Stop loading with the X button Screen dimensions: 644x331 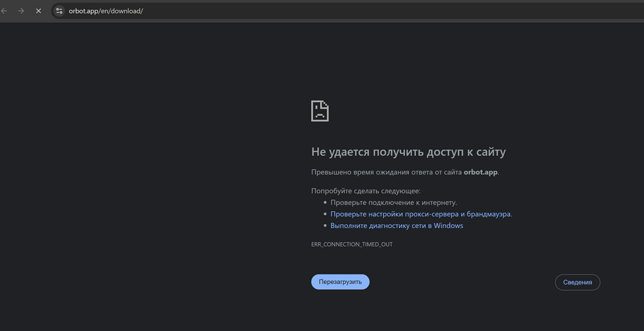click(39, 11)
